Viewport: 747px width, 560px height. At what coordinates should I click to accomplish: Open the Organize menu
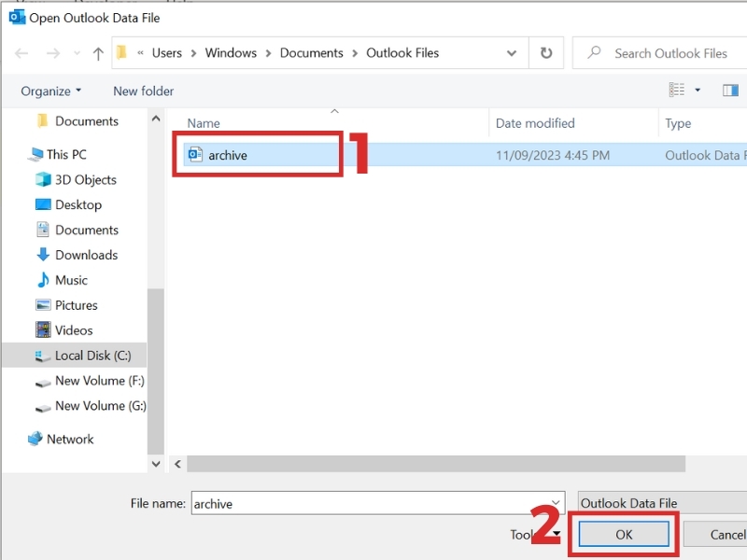[51, 91]
